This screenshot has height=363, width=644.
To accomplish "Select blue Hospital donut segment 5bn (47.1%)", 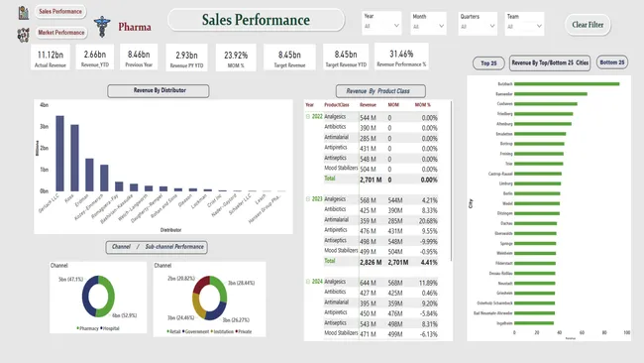I will coord(86,296).
